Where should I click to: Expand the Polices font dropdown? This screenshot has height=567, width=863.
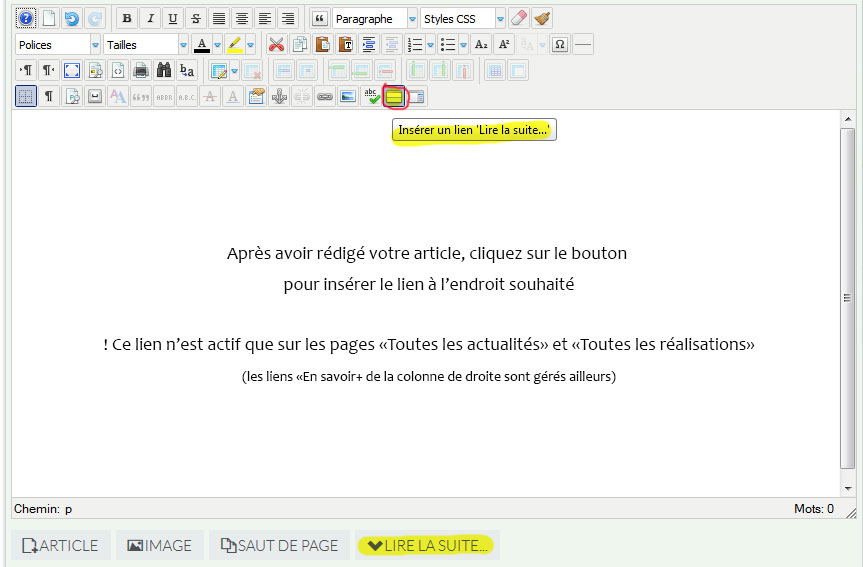[x=95, y=45]
